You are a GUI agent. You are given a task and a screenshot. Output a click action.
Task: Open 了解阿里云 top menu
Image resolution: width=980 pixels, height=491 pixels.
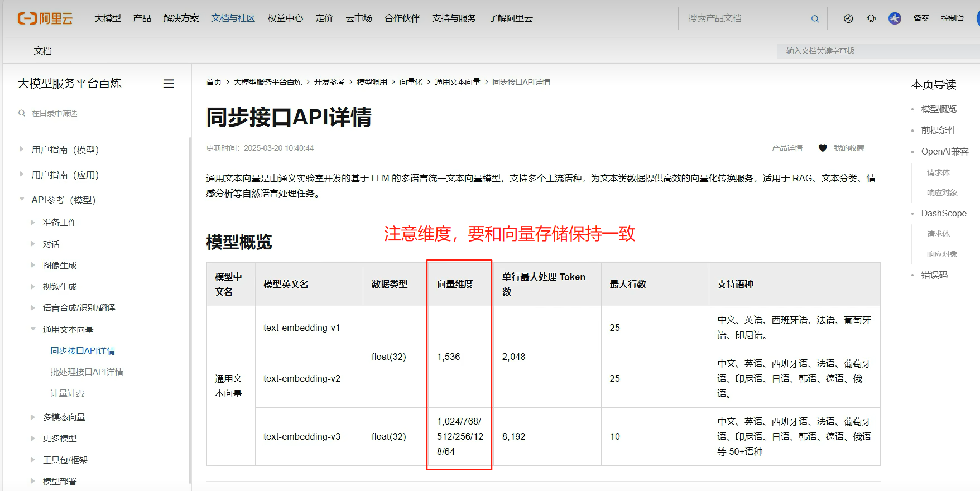click(511, 18)
